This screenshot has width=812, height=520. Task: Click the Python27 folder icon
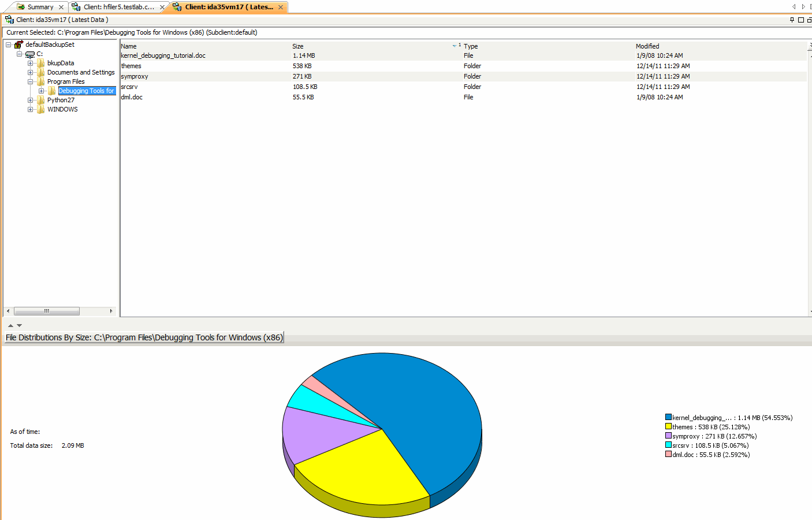41,100
